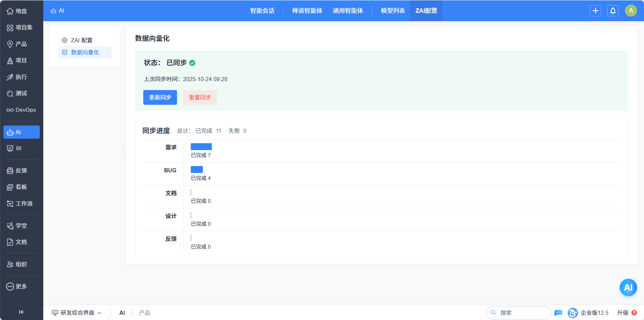Viewport: 644px width, 320px height.
Task: Open the 禅道智能体 tab
Action: click(x=307, y=11)
